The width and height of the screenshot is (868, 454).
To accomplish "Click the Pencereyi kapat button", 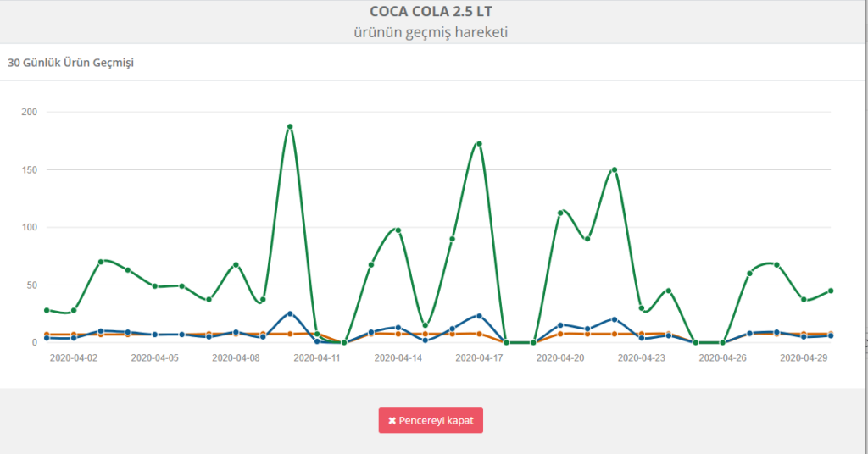I will [x=431, y=420].
